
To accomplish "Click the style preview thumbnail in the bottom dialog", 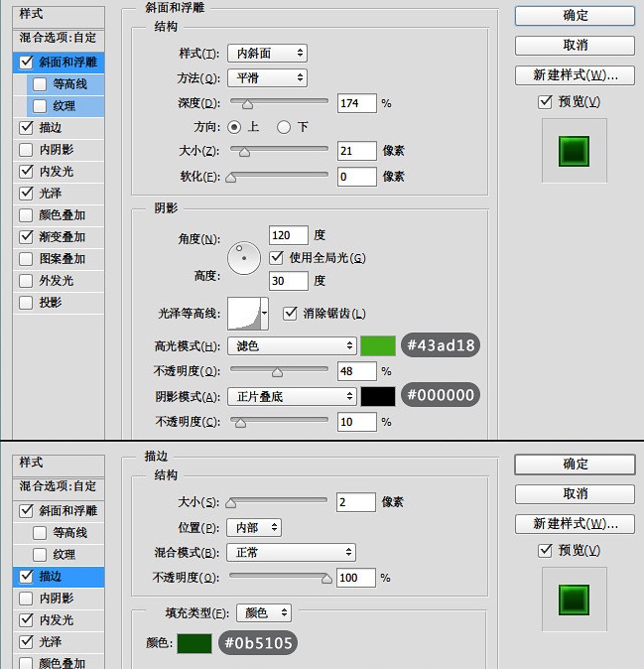I will click(575, 600).
